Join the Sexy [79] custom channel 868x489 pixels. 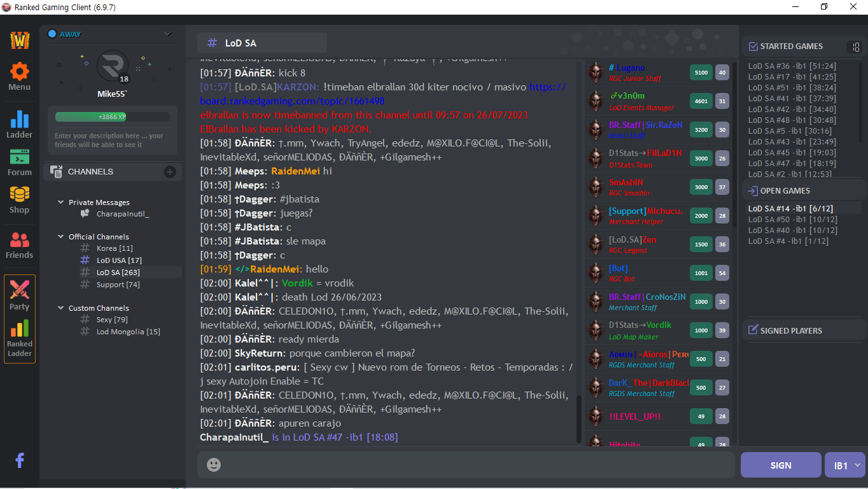click(x=112, y=320)
